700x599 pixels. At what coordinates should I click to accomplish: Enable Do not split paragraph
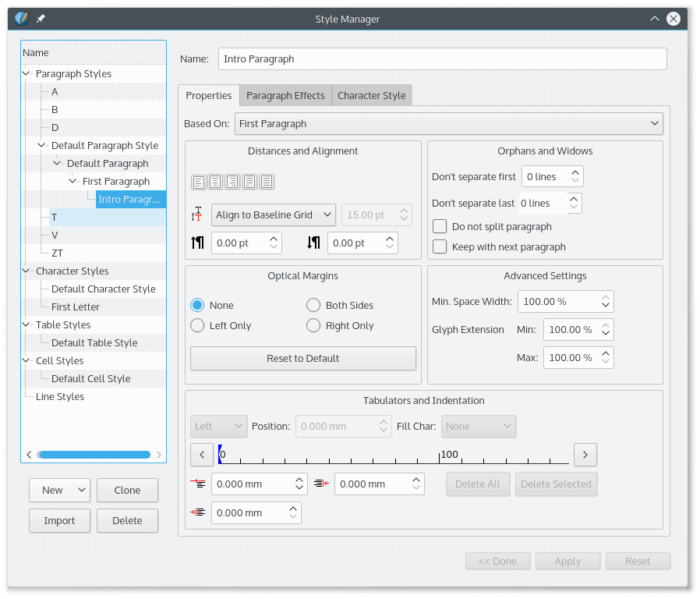[x=439, y=226]
